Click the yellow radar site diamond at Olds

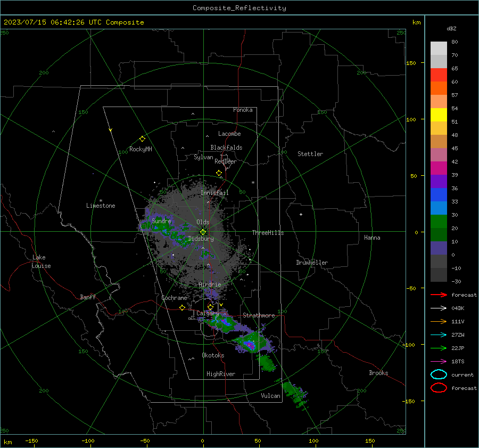203,232
